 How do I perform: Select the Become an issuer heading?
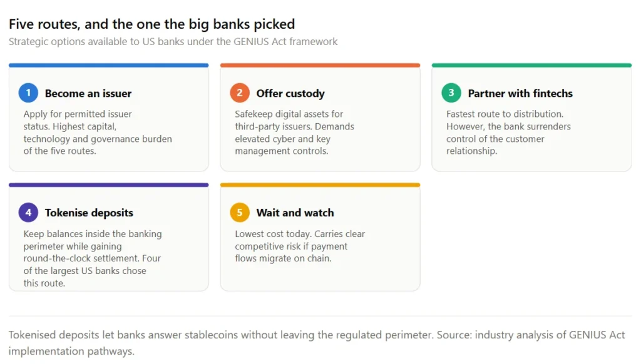point(88,94)
